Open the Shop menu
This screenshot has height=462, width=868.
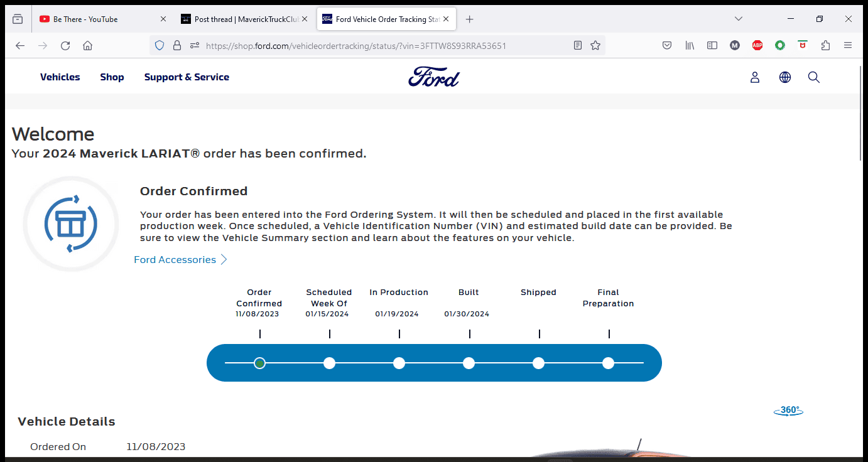(x=112, y=77)
